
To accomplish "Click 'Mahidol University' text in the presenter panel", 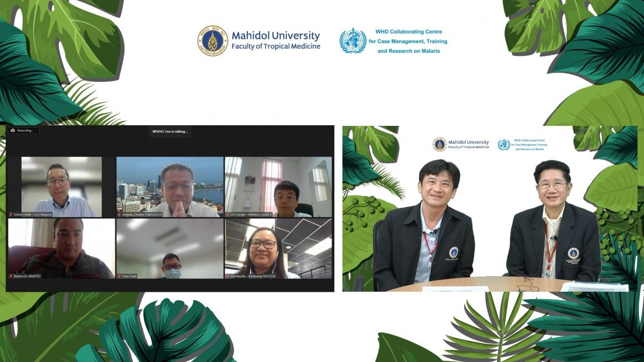I will pos(469,142).
